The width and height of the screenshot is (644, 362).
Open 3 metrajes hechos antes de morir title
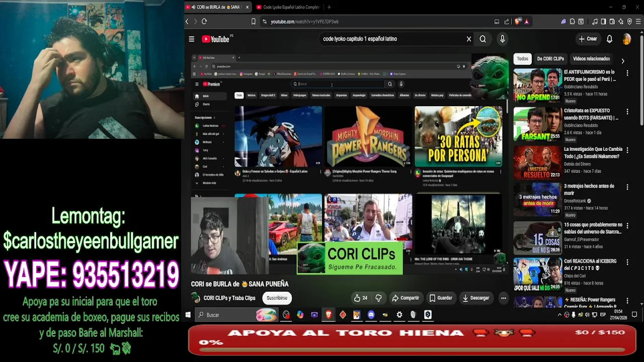[x=589, y=190]
